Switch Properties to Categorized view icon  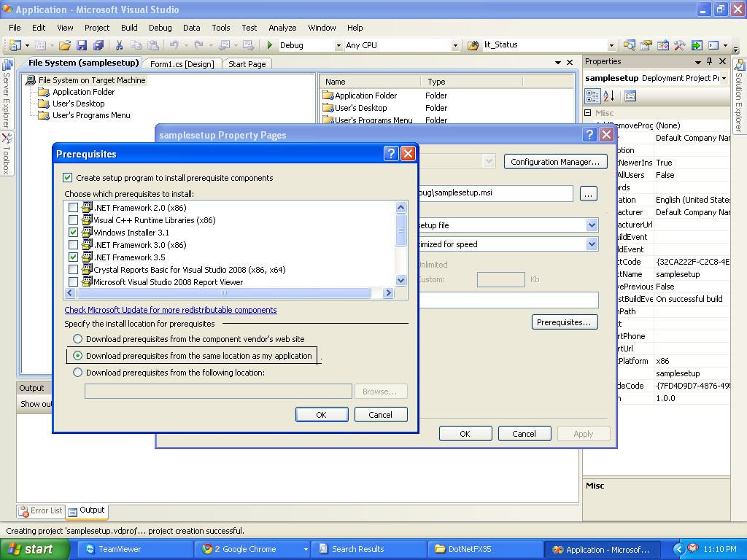pos(592,96)
